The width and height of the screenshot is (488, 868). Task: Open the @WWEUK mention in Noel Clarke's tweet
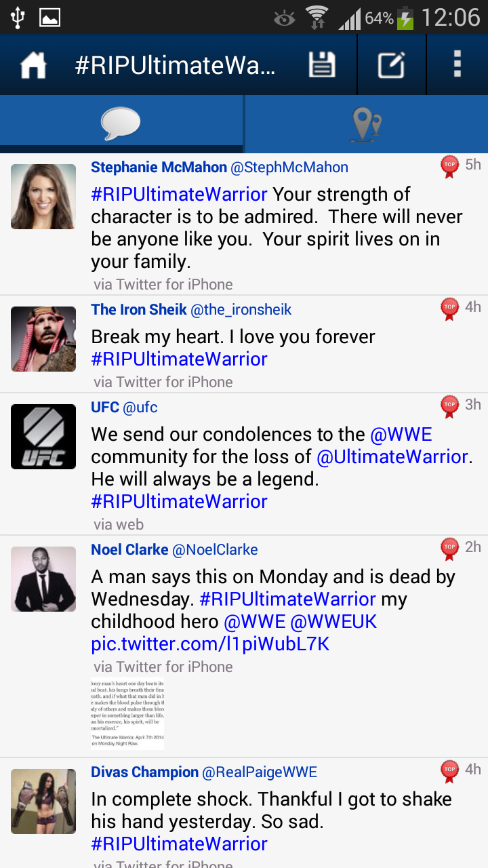click(333, 621)
